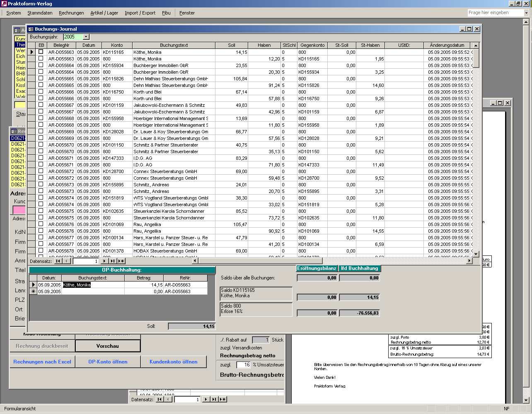
Task: Open the Fibu menu
Action: point(166,13)
